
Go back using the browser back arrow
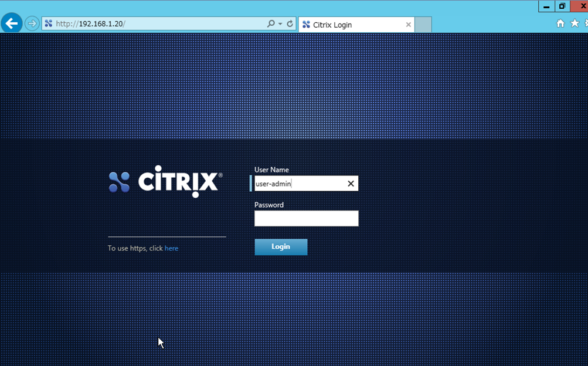pos(12,23)
